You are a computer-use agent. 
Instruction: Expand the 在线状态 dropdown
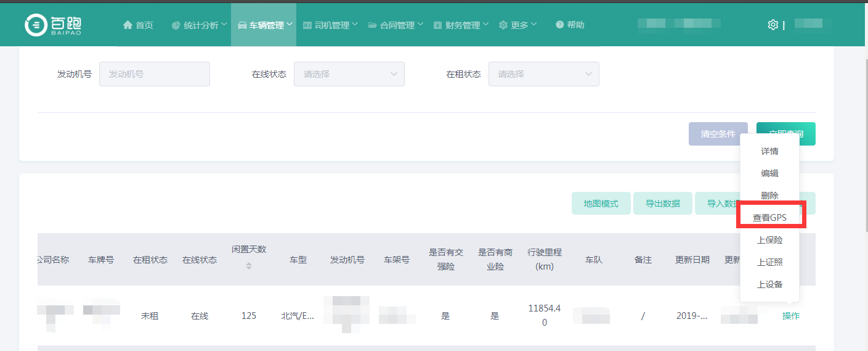(349, 74)
